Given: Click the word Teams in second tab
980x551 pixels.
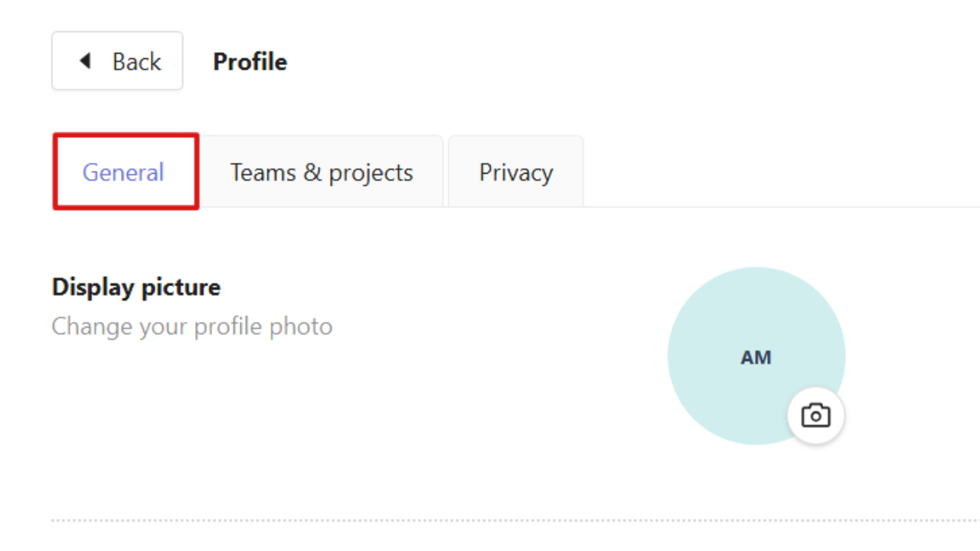Looking at the screenshot, I should [263, 172].
